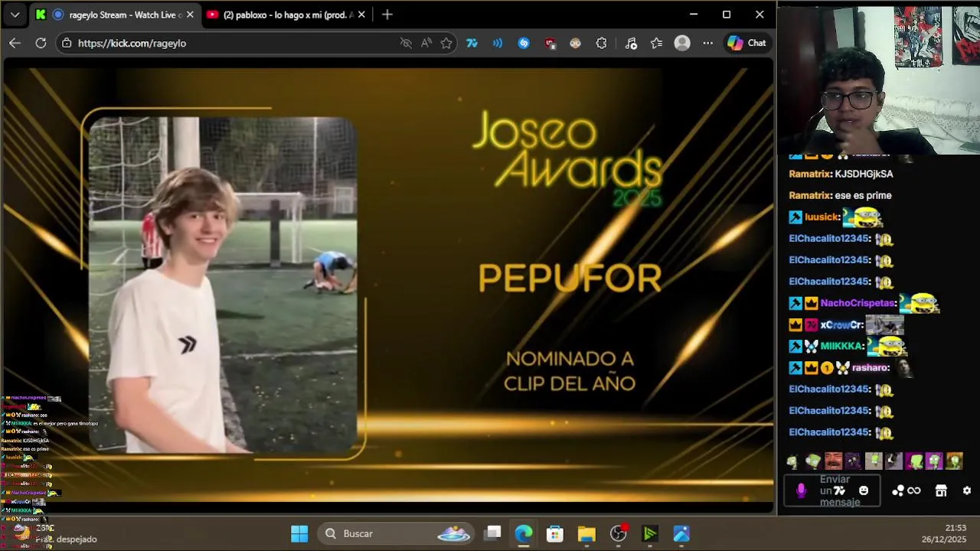Screen dimensions: 980x551
Task: Click username luusick in chat
Action: pyautogui.click(x=822, y=217)
